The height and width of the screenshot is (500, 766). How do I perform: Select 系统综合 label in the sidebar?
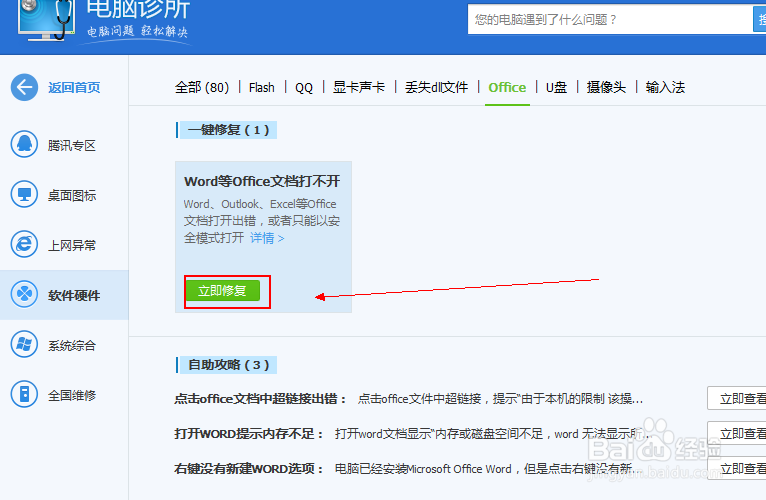coord(72,346)
